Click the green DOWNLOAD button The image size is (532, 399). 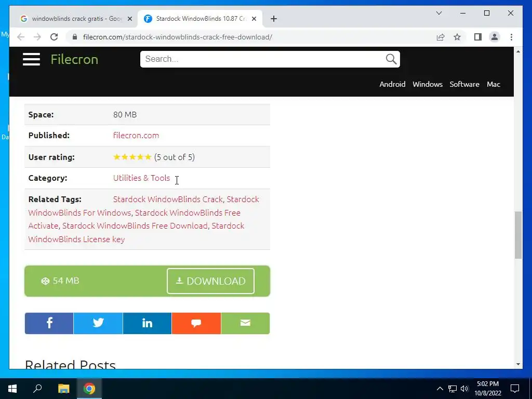point(210,281)
